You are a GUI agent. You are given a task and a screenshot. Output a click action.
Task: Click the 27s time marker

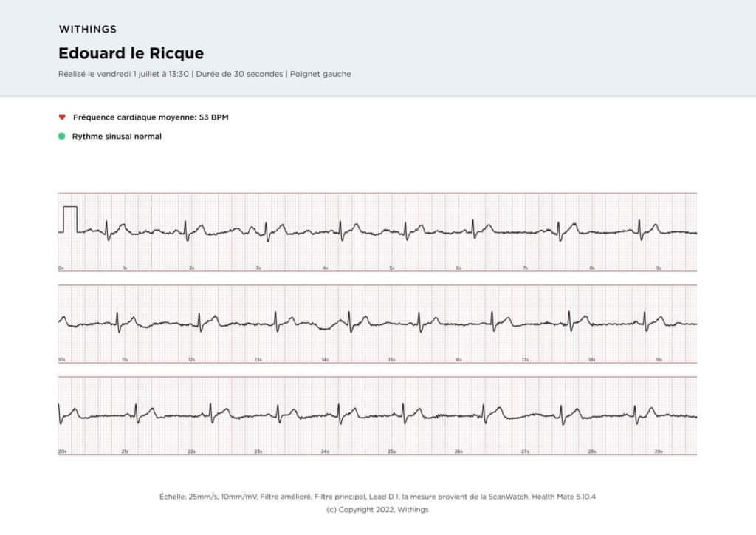click(x=525, y=451)
